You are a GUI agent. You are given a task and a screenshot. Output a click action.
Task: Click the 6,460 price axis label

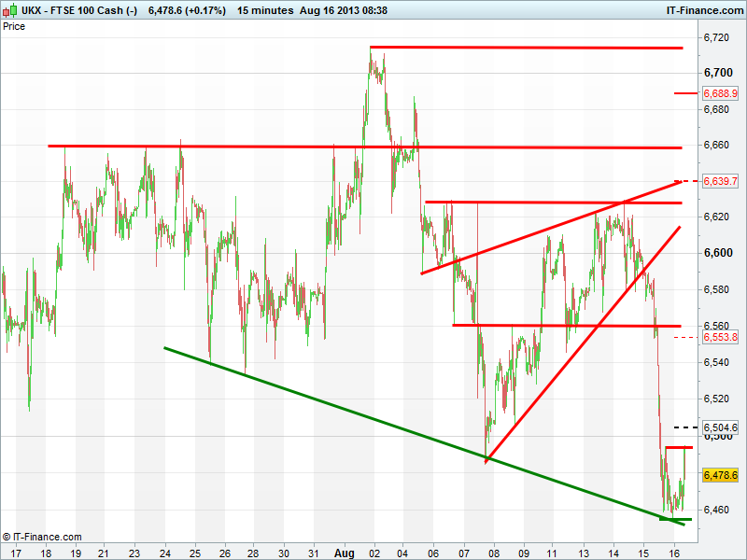(x=716, y=510)
